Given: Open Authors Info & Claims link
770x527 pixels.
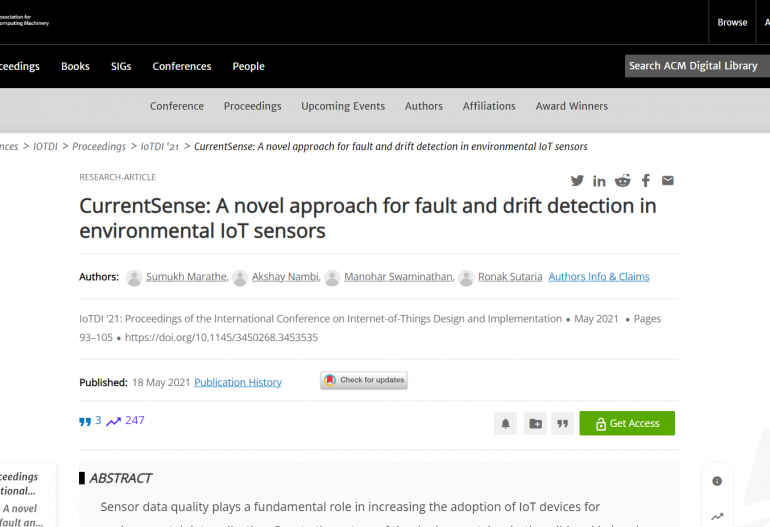Looking at the screenshot, I should pos(599,277).
